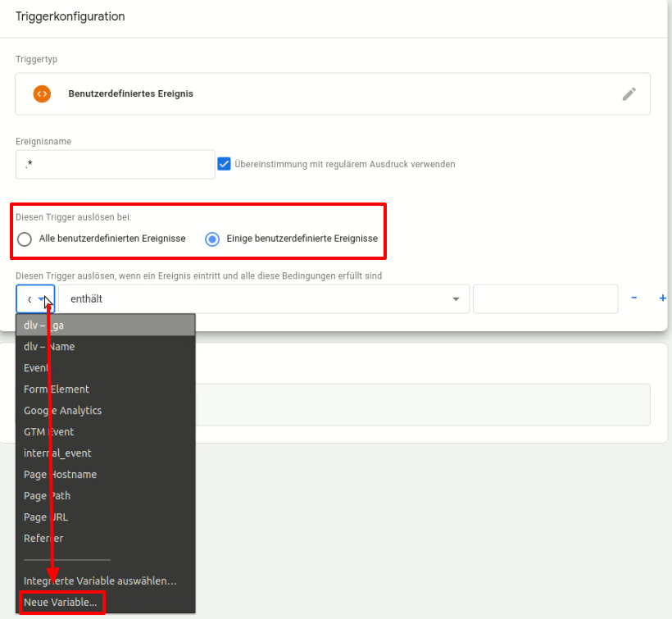Uncheck 'Übereinstimmung mit regulärem Ausdruck verwenden'
Viewport: 672px width, 619px height.
(224, 164)
